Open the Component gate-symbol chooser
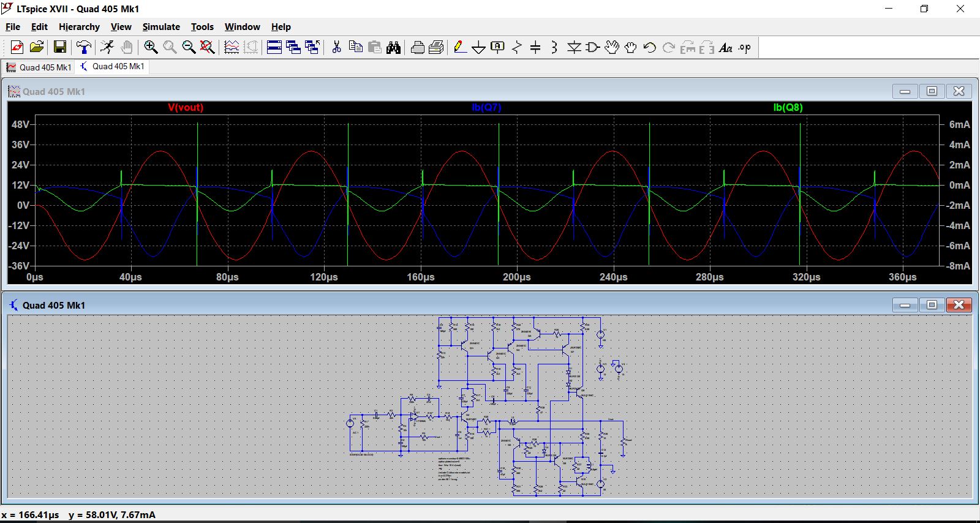This screenshot has height=523, width=980. pyautogui.click(x=593, y=47)
